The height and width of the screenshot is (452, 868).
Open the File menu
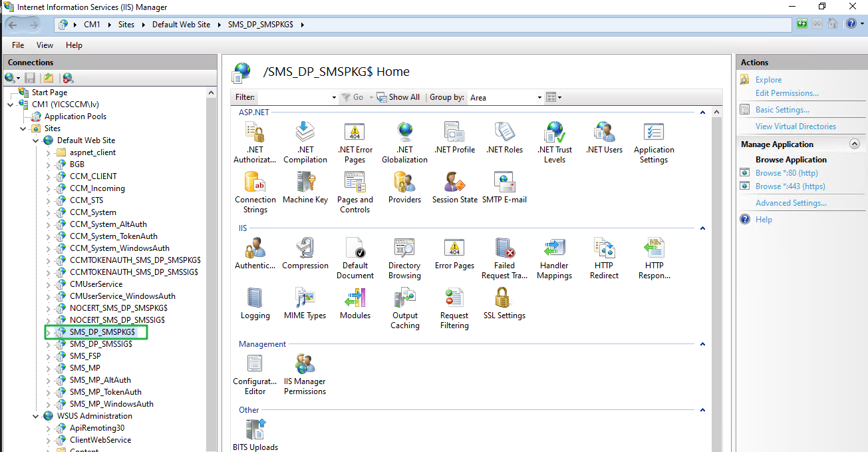(18, 45)
